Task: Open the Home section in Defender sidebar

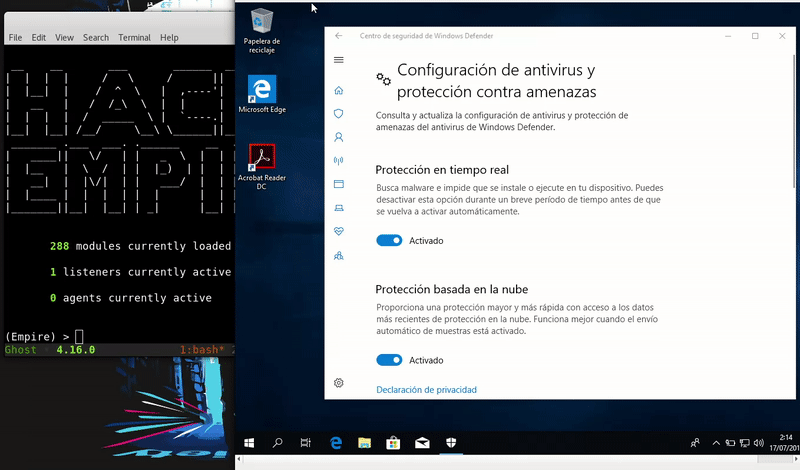Action: point(338,90)
